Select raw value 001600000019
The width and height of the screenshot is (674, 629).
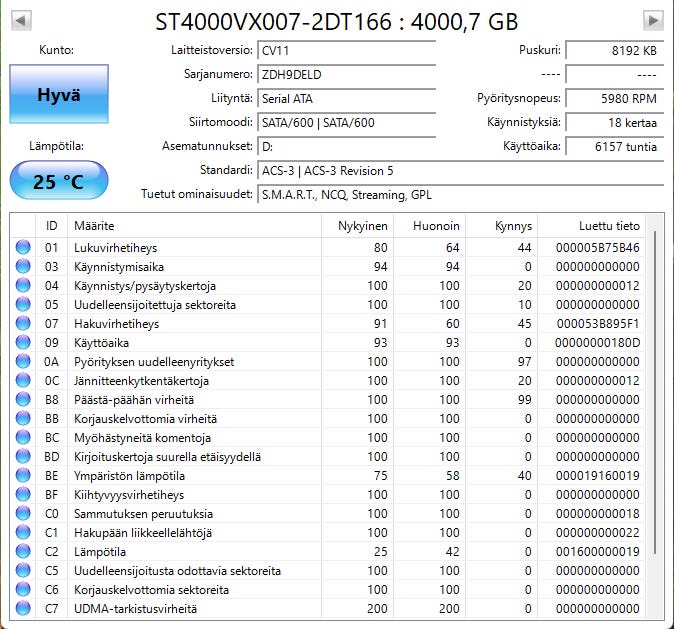pyautogui.click(x=597, y=552)
